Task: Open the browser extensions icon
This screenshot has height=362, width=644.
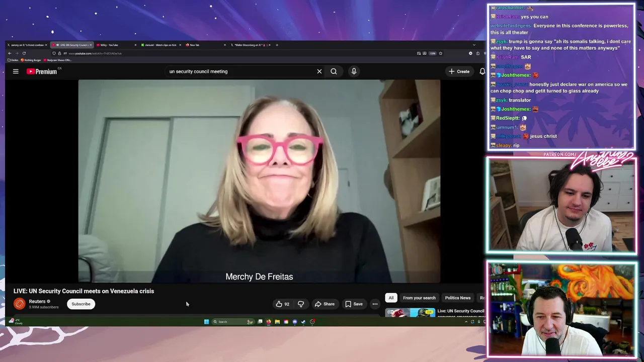Action: coord(478,53)
